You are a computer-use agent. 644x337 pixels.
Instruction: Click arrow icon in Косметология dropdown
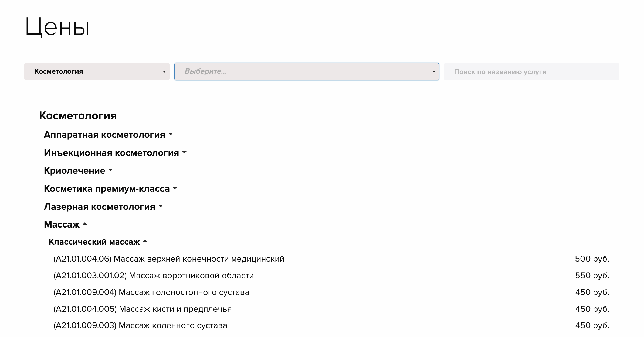click(164, 72)
